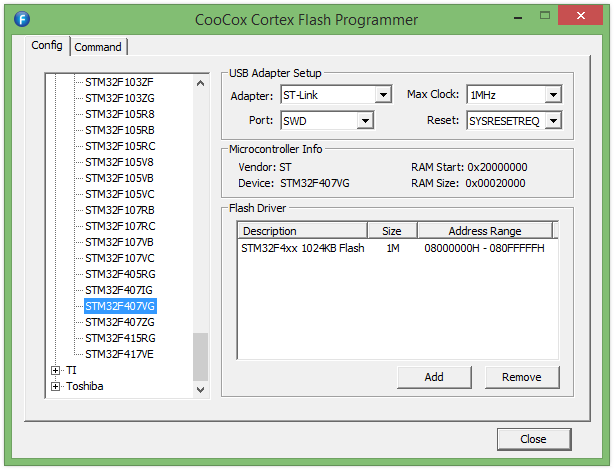Select STM32F105RB device
Image resolution: width=614 pixels, height=470 pixels.
click(x=119, y=130)
